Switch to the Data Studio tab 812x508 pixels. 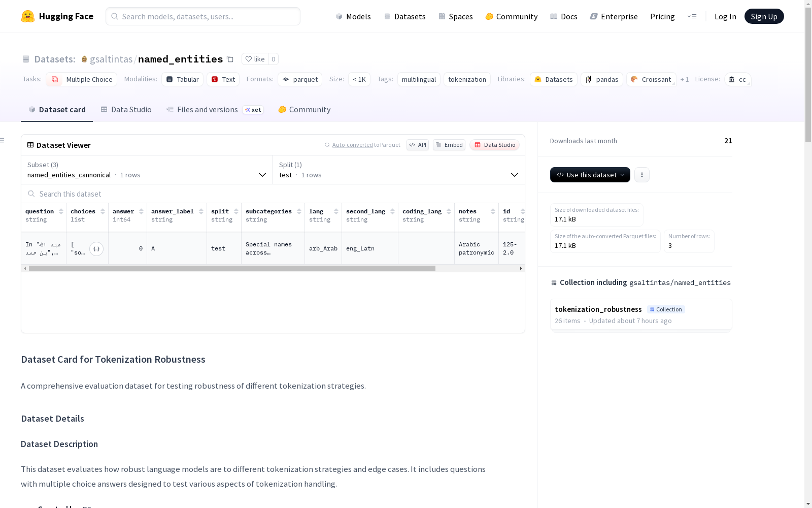[126, 110]
